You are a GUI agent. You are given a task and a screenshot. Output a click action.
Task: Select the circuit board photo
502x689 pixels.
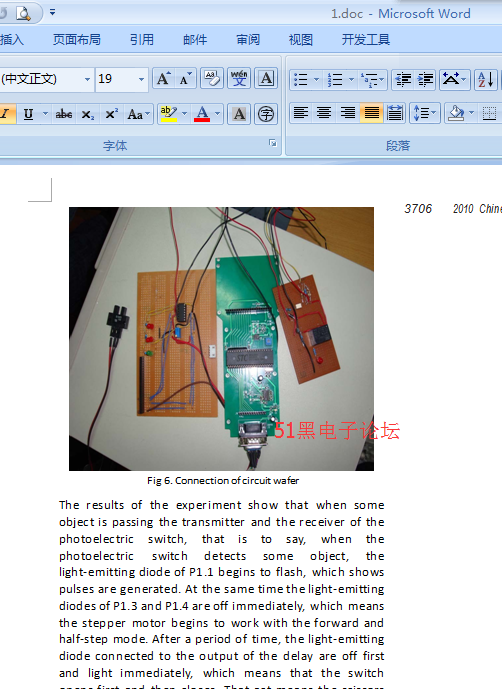pyautogui.click(x=221, y=339)
